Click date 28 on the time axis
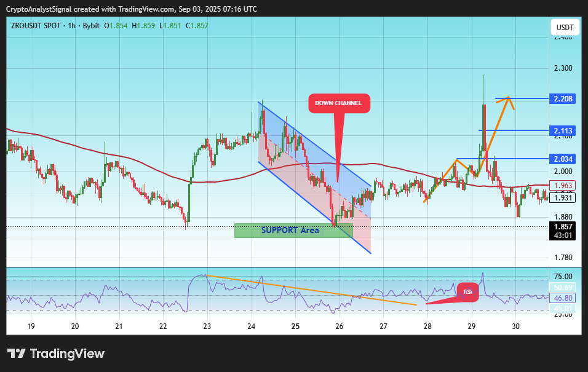The height and width of the screenshot is (372, 588). (x=427, y=326)
